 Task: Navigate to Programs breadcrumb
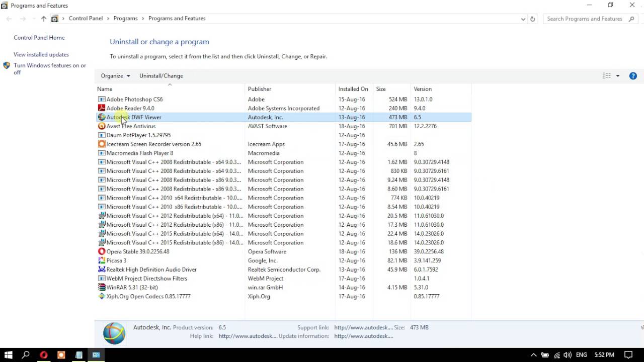[x=125, y=19]
